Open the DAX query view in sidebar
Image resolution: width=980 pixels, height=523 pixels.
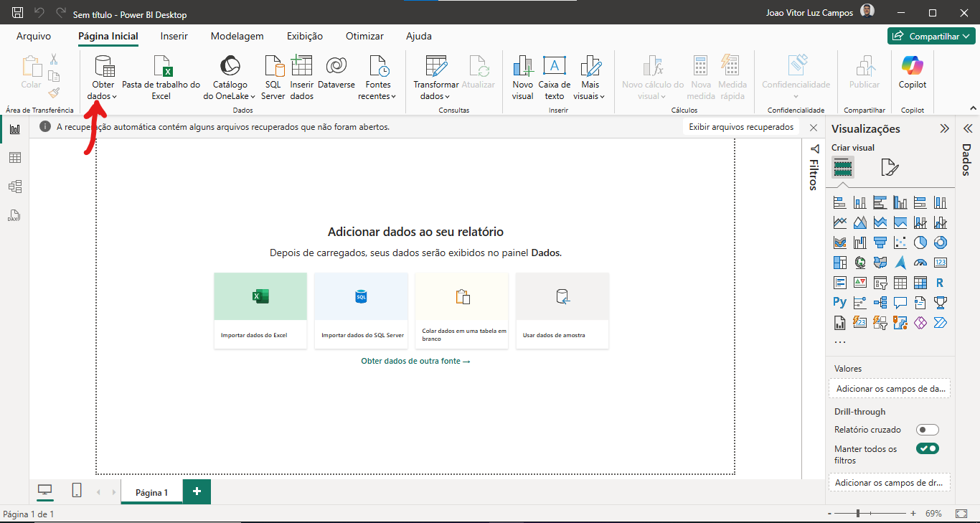pyautogui.click(x=14, y=215)
